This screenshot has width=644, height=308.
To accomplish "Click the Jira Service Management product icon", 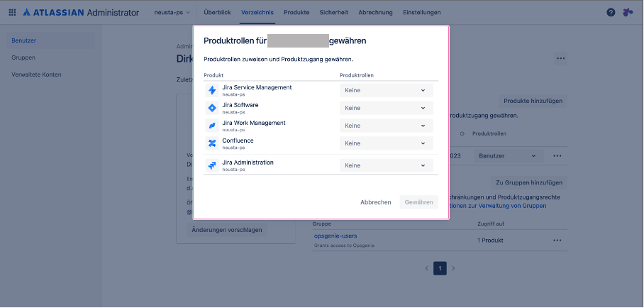I will click(212, 90).
